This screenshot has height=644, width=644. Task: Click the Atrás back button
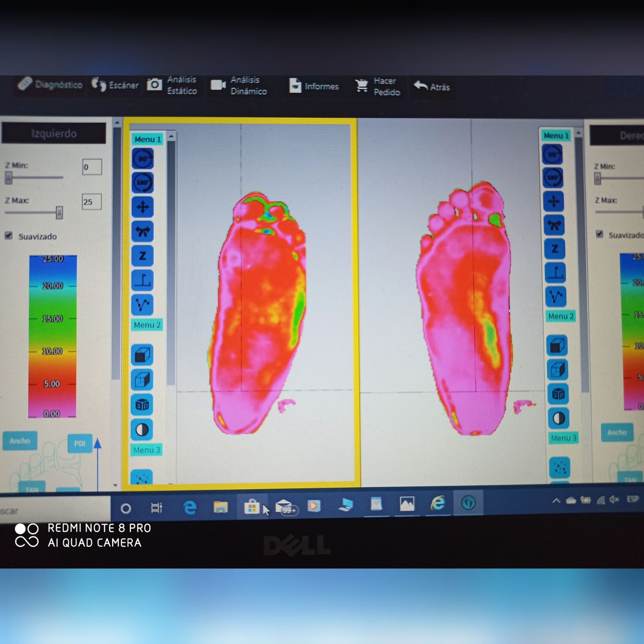(432, 87)
